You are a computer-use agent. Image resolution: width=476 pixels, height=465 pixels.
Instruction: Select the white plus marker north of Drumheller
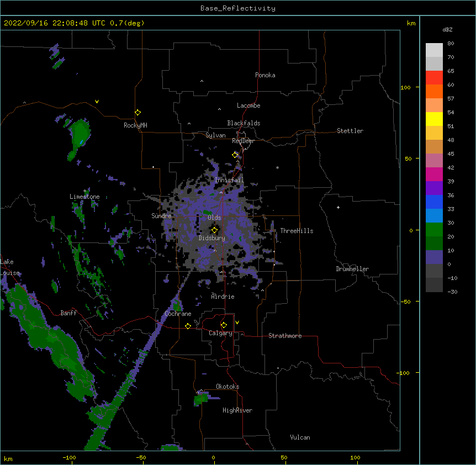[338, 207]
